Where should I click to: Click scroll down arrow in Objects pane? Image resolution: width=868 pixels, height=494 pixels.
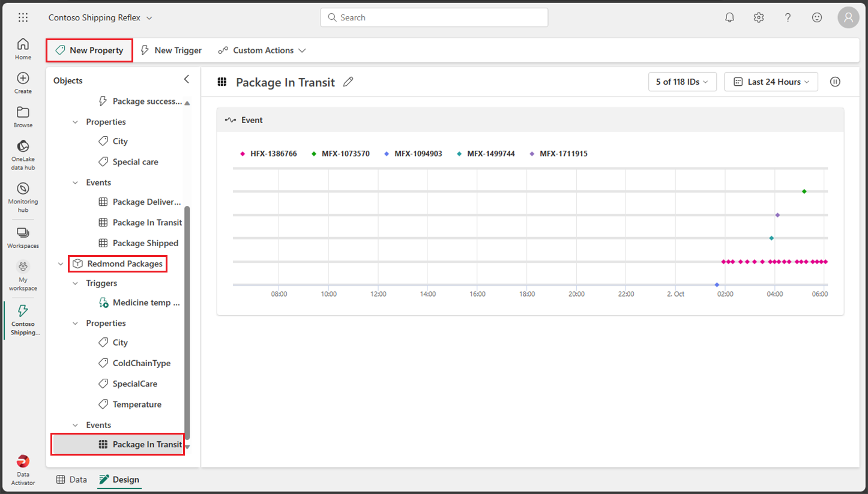[187, 447]
